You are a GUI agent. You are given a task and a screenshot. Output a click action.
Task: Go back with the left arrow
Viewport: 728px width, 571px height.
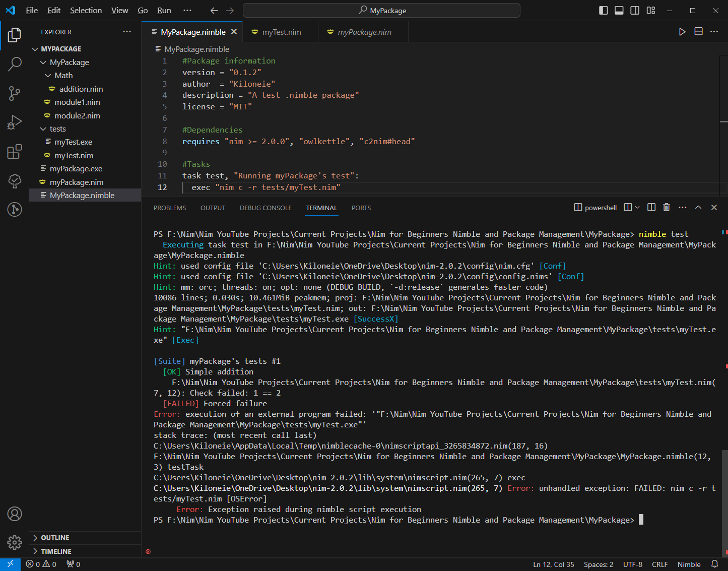click(x=214, y=11)
